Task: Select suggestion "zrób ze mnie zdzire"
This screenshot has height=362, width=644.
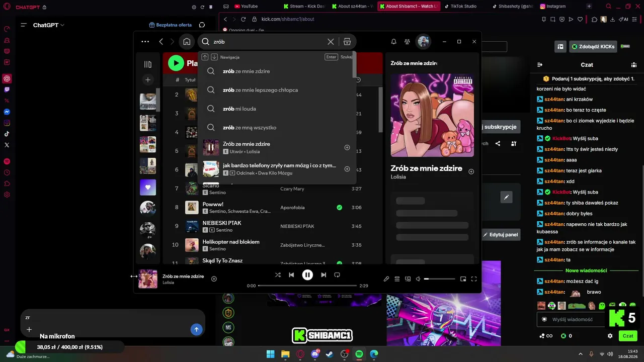Action: 277,71
